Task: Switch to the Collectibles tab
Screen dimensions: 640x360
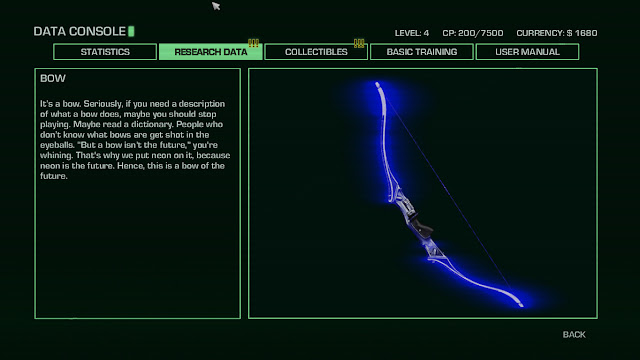Action: (x=316, y=52)
